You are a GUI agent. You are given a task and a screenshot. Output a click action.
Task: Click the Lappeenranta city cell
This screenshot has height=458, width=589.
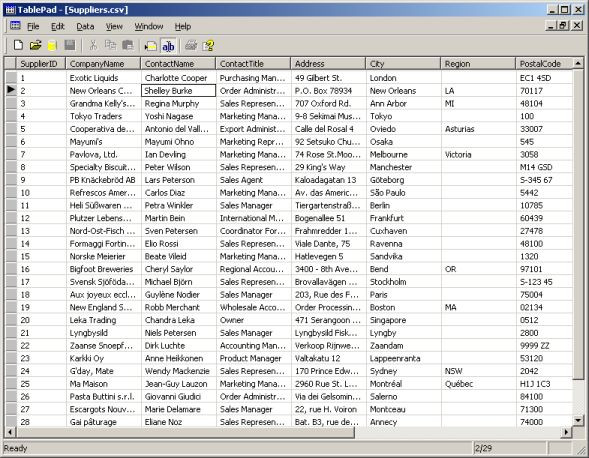[403, 358]
